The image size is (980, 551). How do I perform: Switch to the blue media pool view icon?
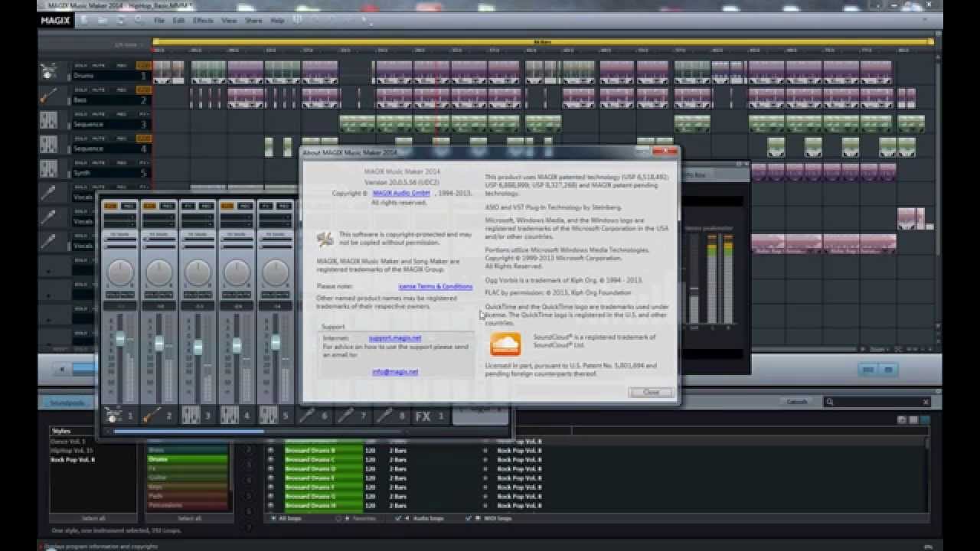tap(926, 419)
